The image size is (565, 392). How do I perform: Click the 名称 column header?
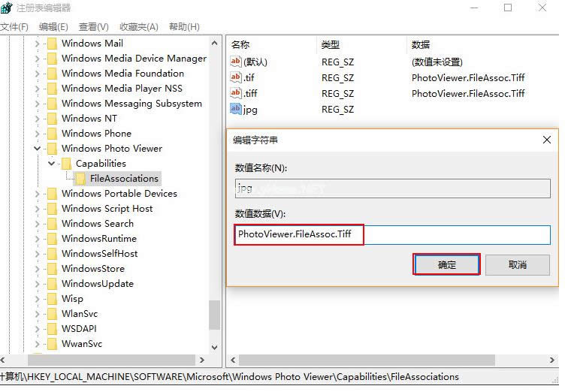coord(240,45)
